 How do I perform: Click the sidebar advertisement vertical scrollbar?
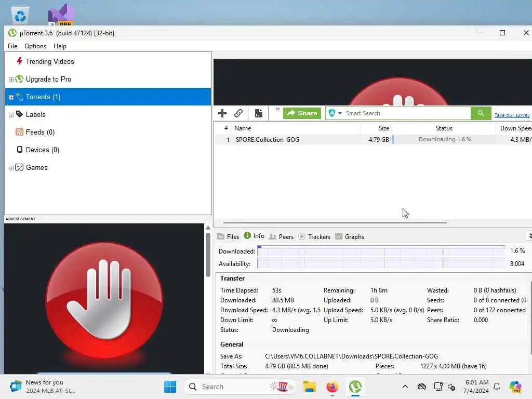208,255
